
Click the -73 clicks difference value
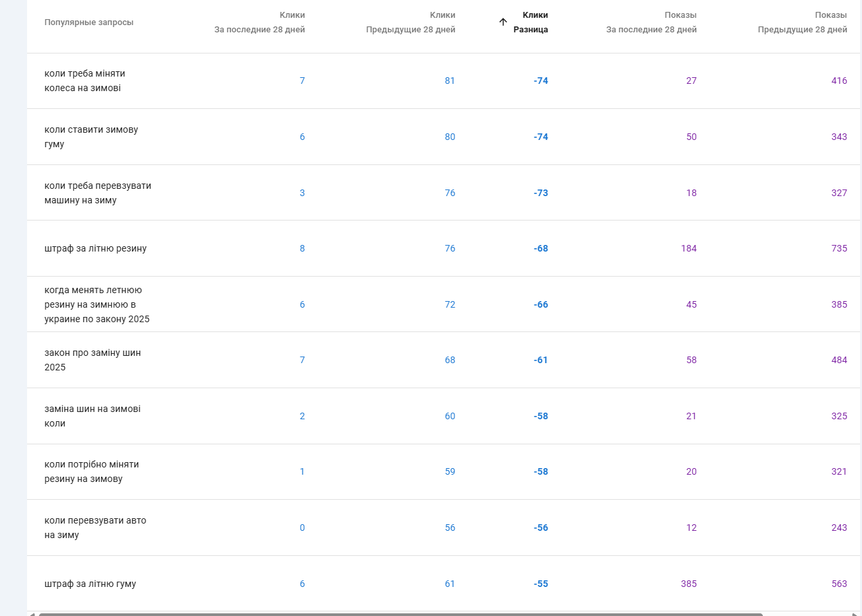point(541,193)
